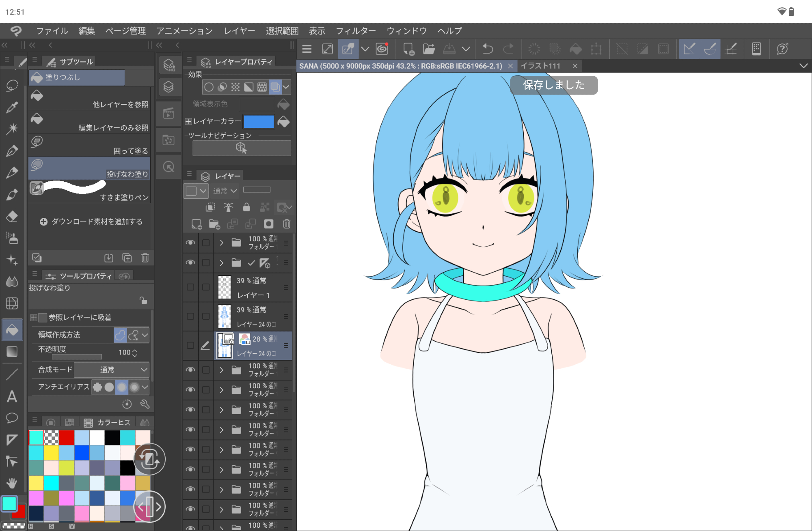Viewport: 812px width, 531px height.
Task: Switch to the イラスト111 tab
Action: tap(540, 66)
